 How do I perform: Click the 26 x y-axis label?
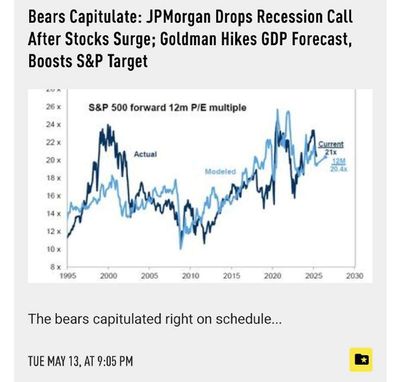point(53,107)
